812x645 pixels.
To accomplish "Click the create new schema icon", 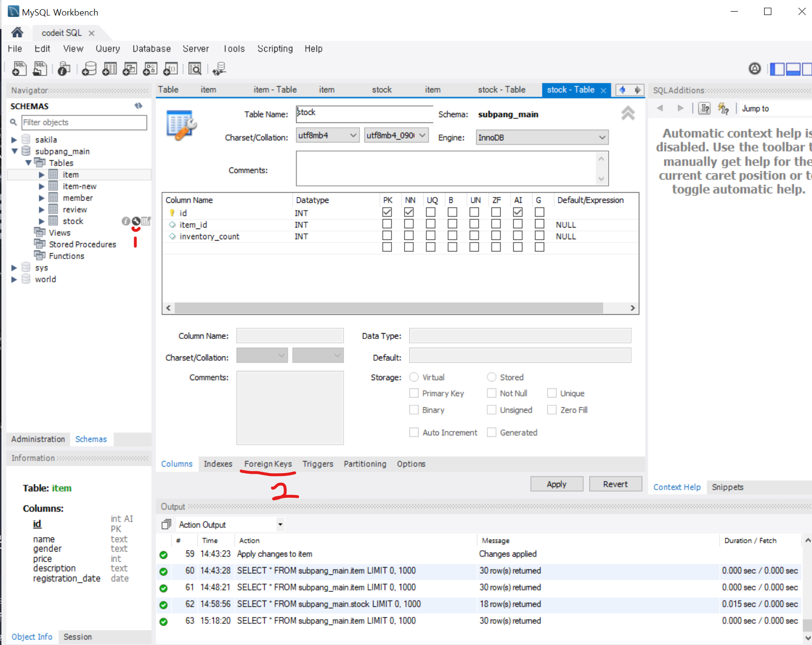I will 89,69.
